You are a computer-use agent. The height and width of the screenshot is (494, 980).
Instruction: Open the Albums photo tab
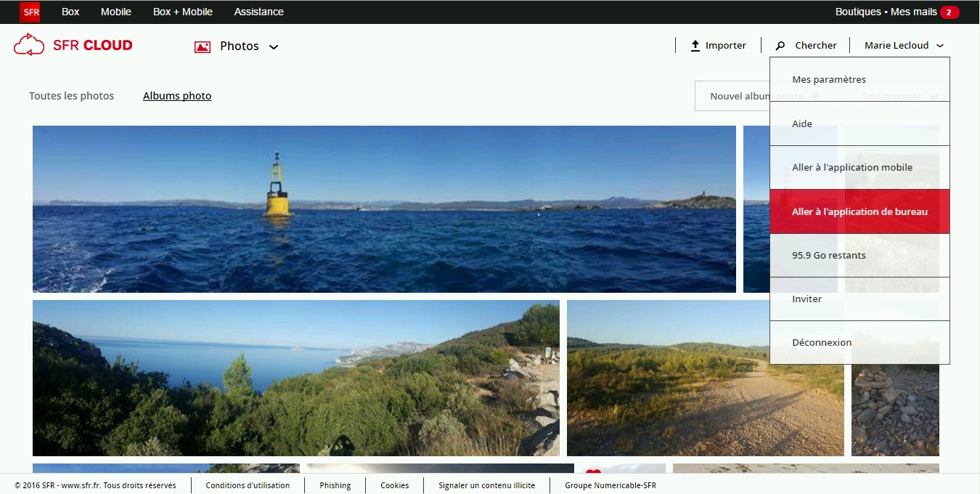(177, 96)
